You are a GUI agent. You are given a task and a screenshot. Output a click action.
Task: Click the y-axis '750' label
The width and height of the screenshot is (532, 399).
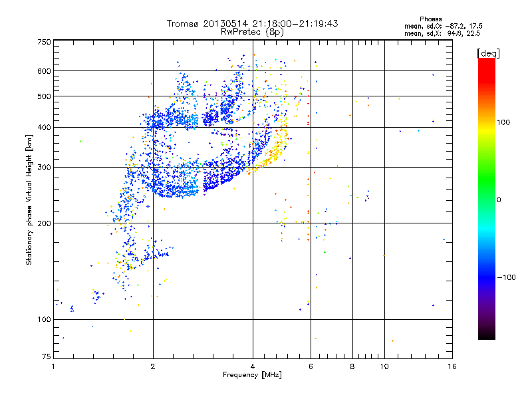click(x=44, y=42)
